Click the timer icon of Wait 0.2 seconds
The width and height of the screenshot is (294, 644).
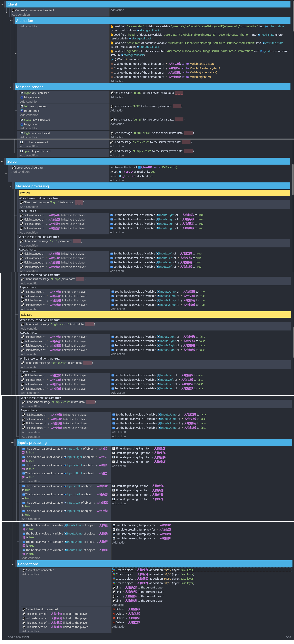click(115, 59)
